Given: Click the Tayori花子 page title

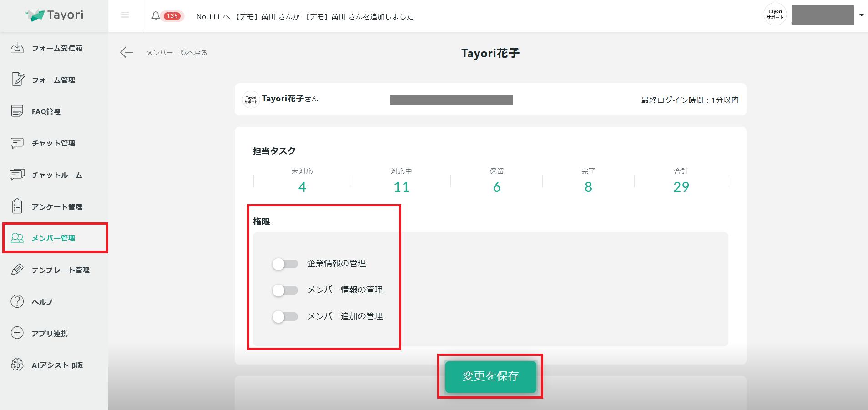Looking at the screenshot, I should click(490, 53).
